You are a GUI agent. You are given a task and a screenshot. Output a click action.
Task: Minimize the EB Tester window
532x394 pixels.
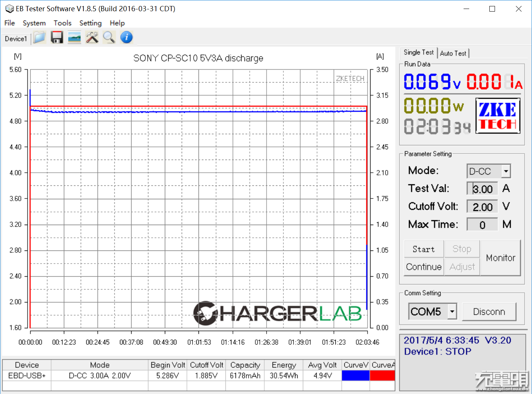(466, 9)
